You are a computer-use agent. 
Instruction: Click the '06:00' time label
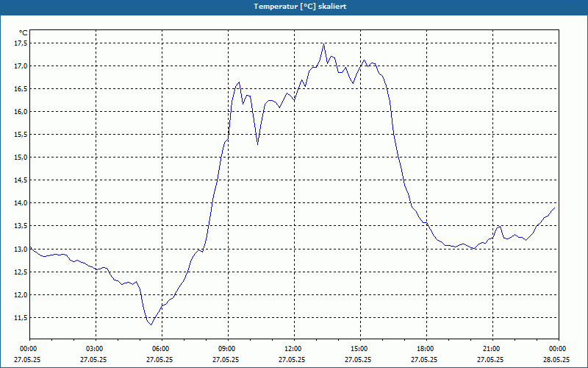pyautogui.click(x=162, y=349)
